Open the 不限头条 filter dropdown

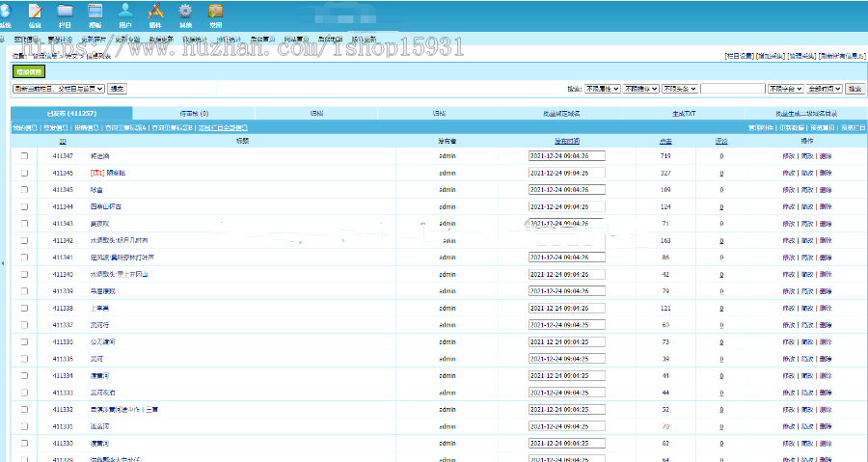[680, 89]
